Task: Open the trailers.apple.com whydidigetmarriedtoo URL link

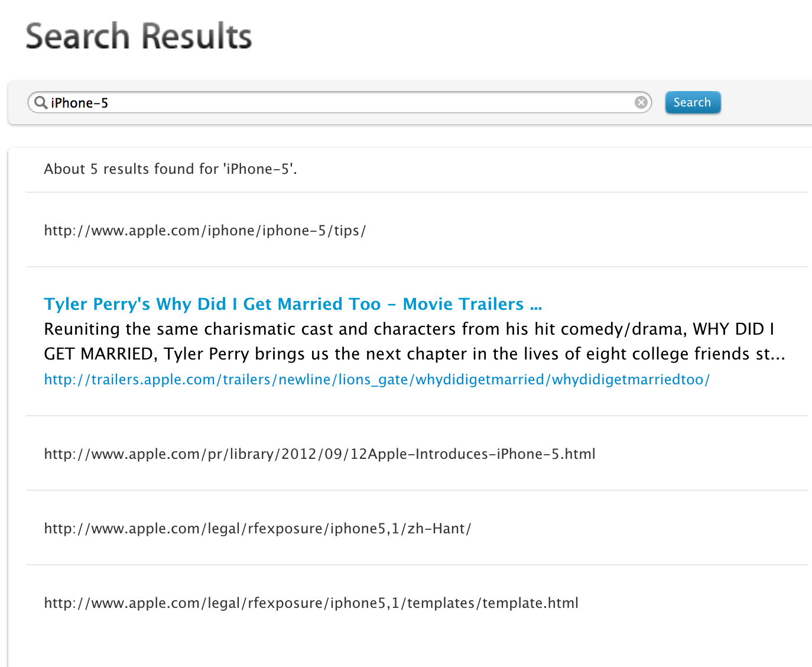Action: pos(376,380)
